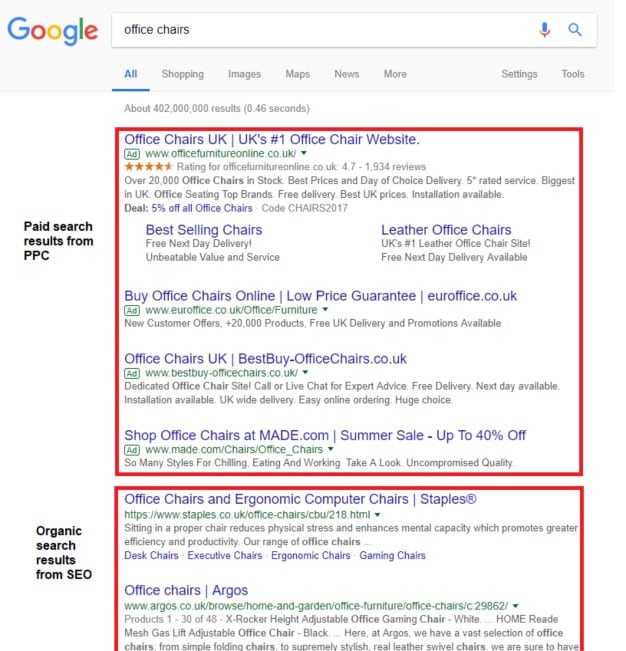Click the www.bestbuy-officechairs.co.uk URL text
This screenshot has height=651, width=626.
221,373
